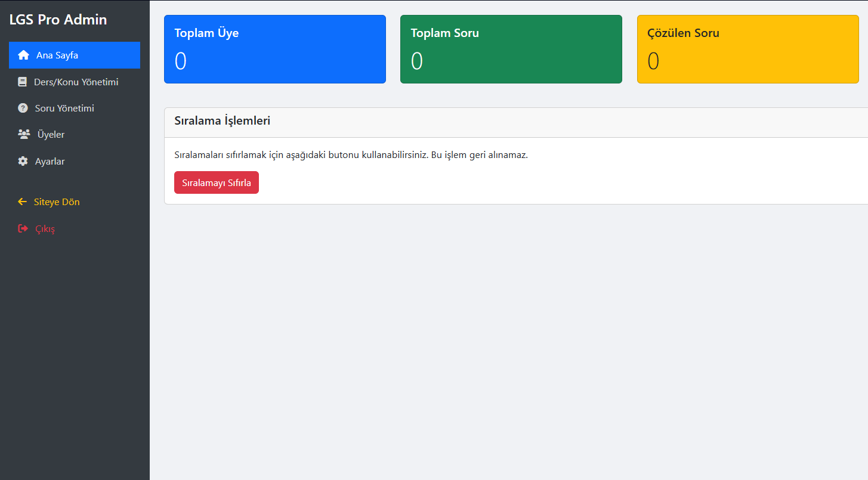Open the Ayarlar settings page

click(x=50, y=162)
